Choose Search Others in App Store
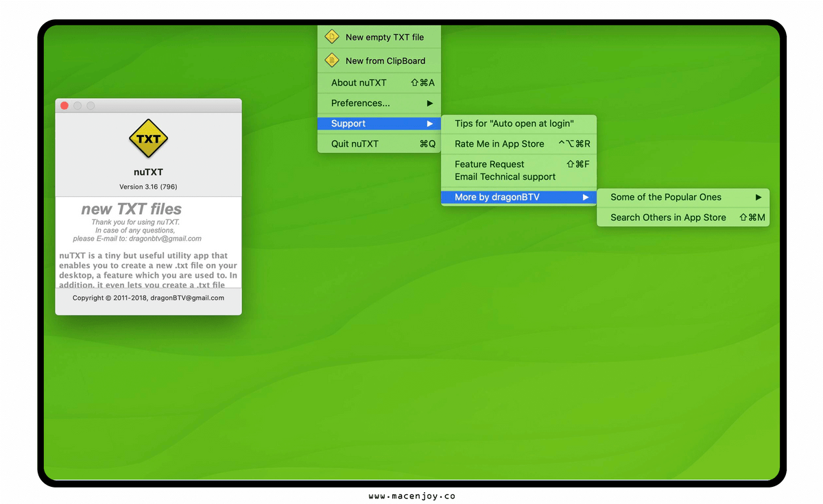Viewport: 823px width, 504px height. coord(683,217)
